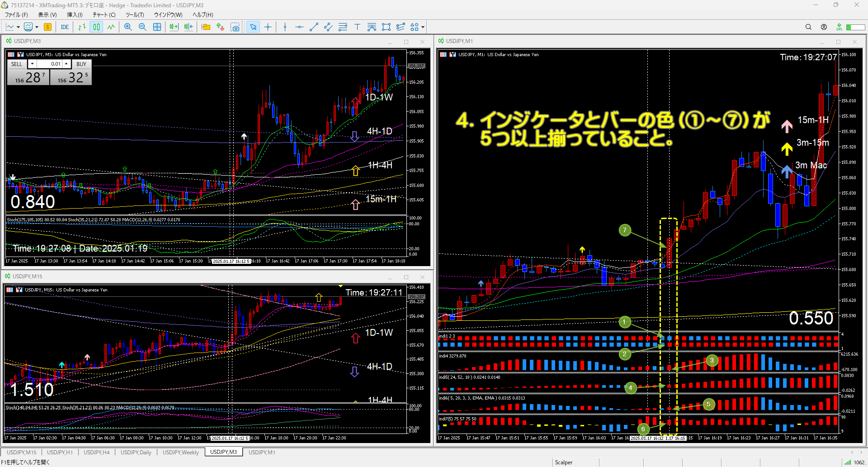
Task: Select the crosshair cursor tool
Action: pyautogui.click(x=268, y=27)
